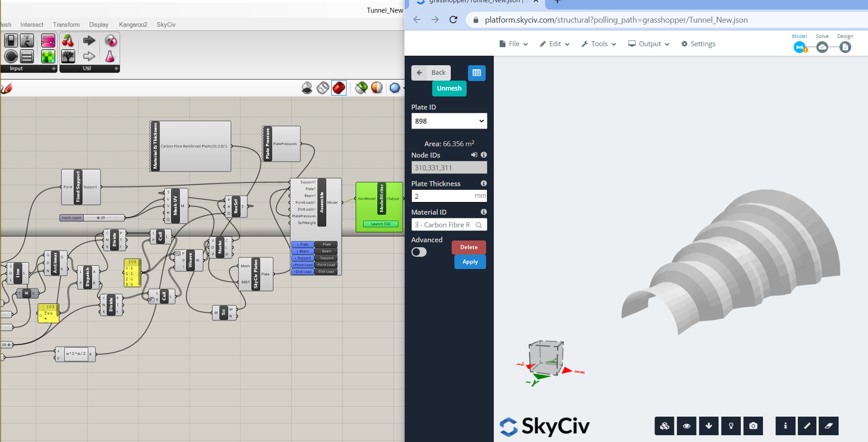This screenshot has height=442, width=868.
Task: Click the lightbulb icon in viewport toolbar
Action: click(x=731, y=426)
